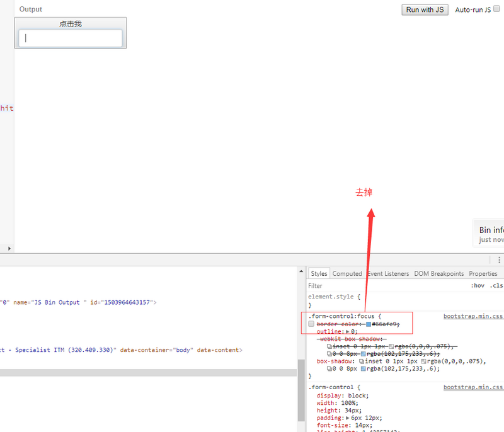Open the DOM Breakpoints tab

click(438, 274)
